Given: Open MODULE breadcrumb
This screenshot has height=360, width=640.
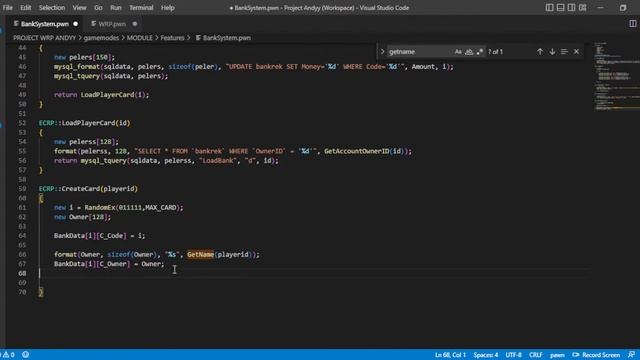Looking at the screenshot, I should coord(140,38).
